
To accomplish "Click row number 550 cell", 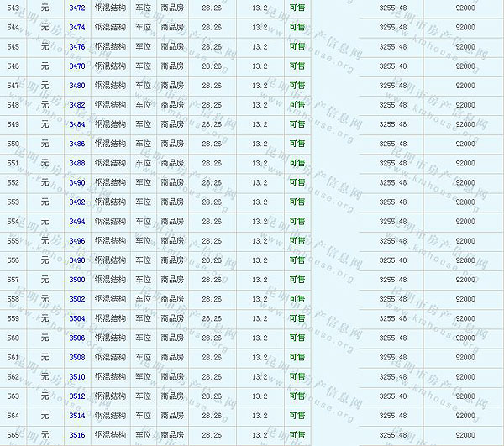I will coord(13,144).
